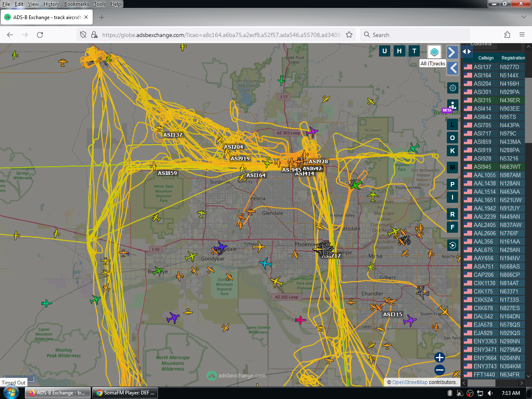The image size is (532, 399).
Task: Sort the table by Callsign column
Action: point(486,58)
